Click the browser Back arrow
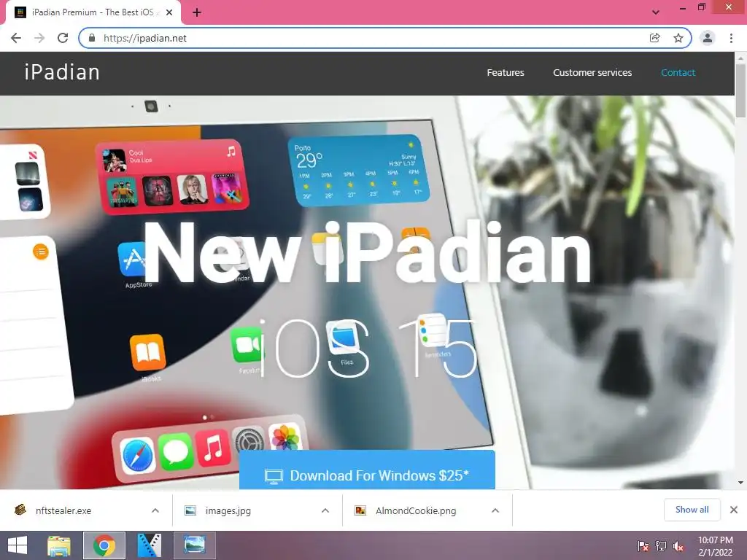747x560 pixels. click(x=16, y=38)
